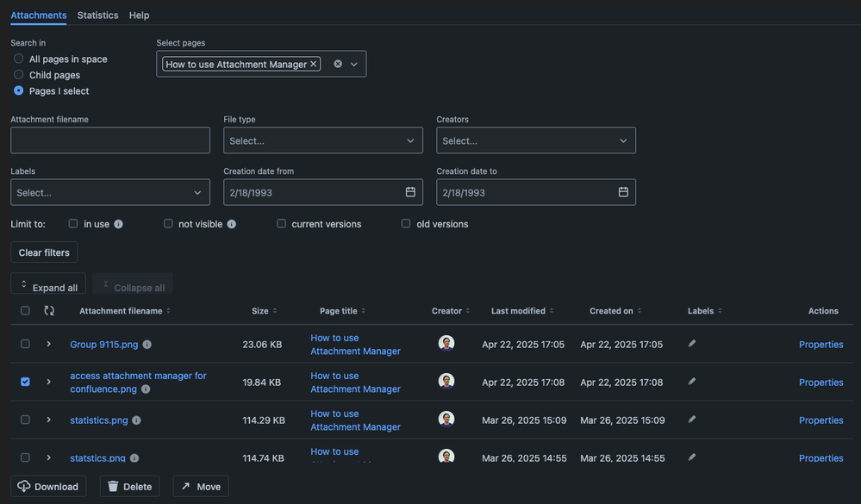
Task: Clear all selected pages with circle X icon
Action: [338, 64]
